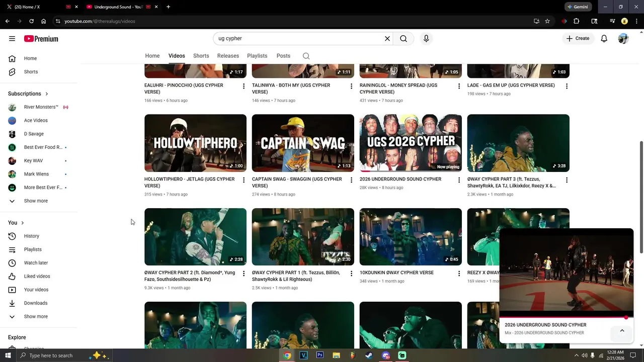Clear the search box with X icon
644x362 pixels.
pos(387,39)
